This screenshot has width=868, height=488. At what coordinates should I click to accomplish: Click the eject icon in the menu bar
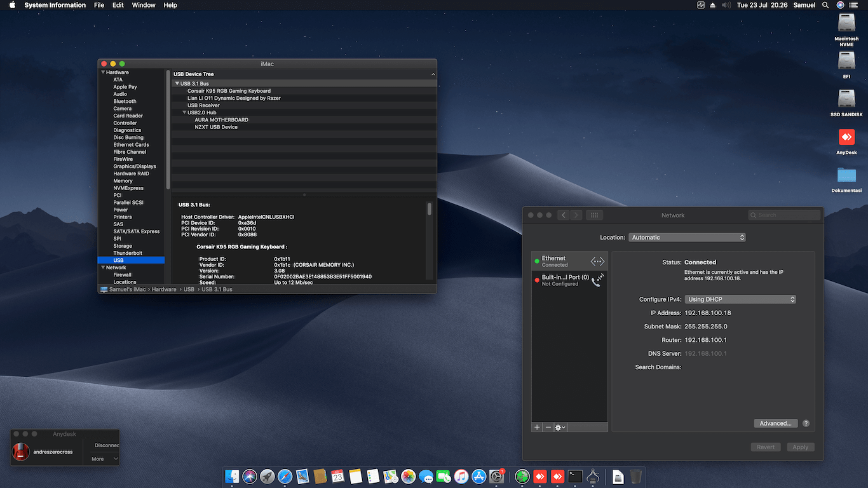(713, 5)
